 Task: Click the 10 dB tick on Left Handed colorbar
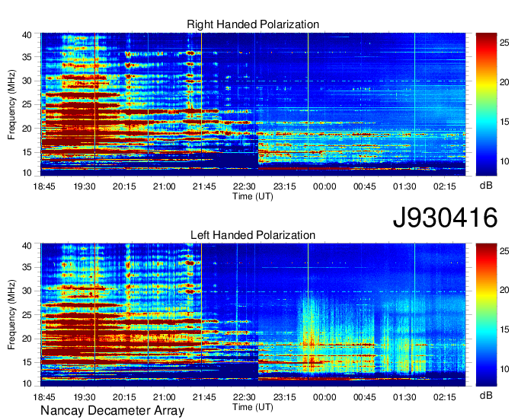click(x=504, y=369)
